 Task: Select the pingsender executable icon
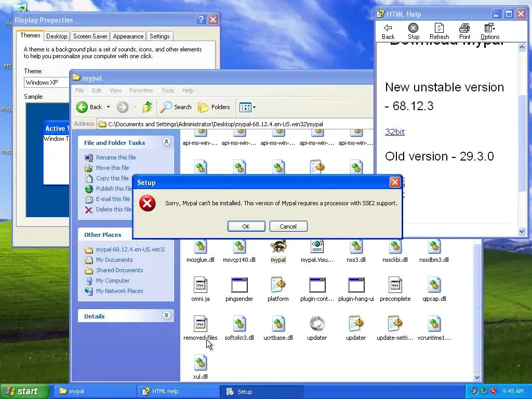(239, 285)
